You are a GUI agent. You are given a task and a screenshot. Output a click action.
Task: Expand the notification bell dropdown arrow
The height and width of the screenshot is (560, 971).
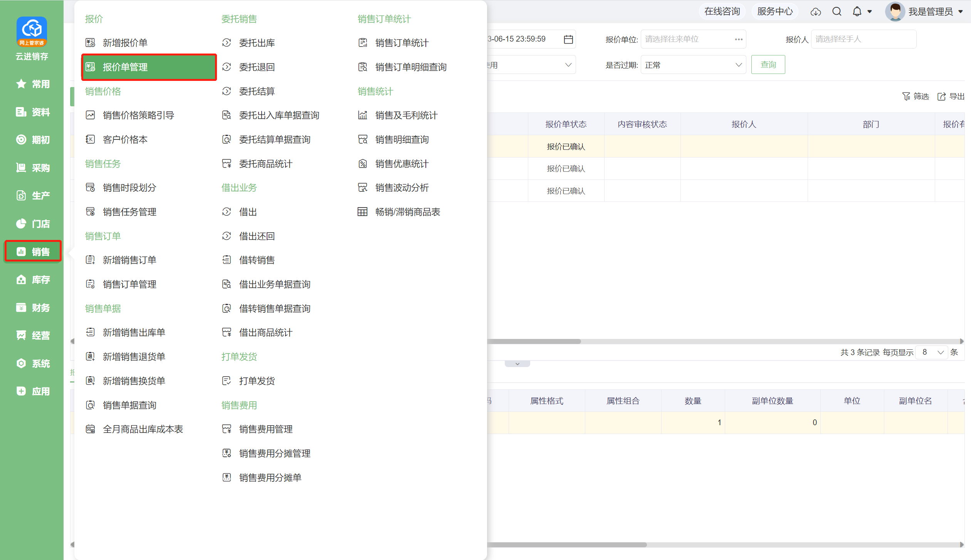(869, 12)
